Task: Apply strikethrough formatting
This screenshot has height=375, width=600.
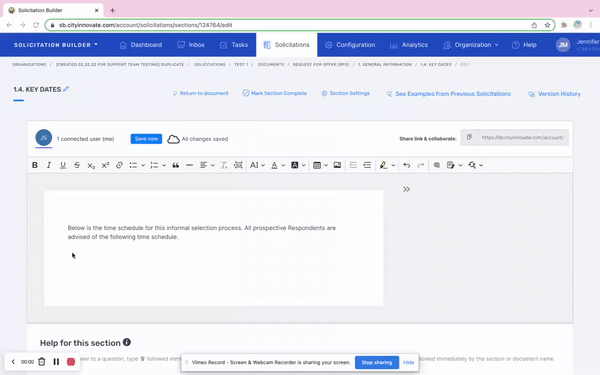Action: pyautogui.click(x=77, y=165)
